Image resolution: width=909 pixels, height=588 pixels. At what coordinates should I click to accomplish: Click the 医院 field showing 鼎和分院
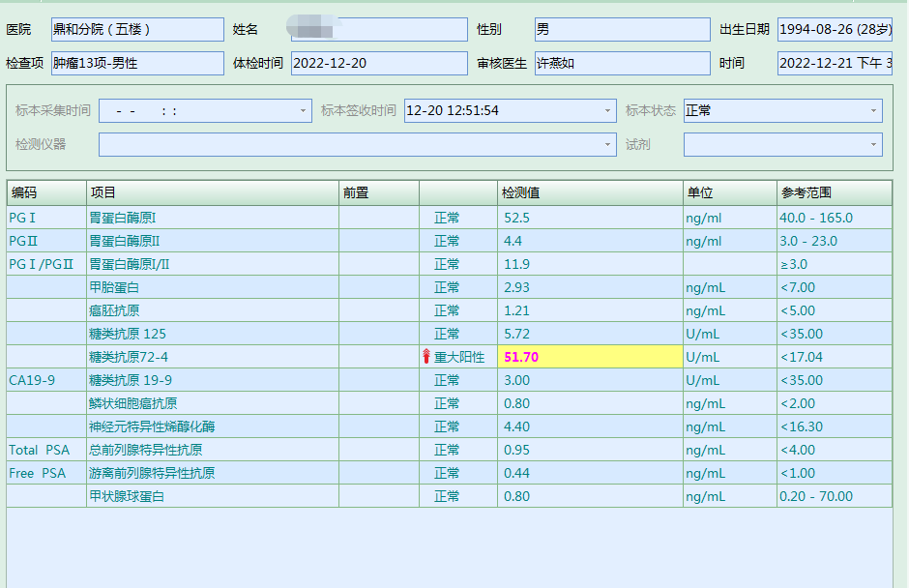click(136, 30)
